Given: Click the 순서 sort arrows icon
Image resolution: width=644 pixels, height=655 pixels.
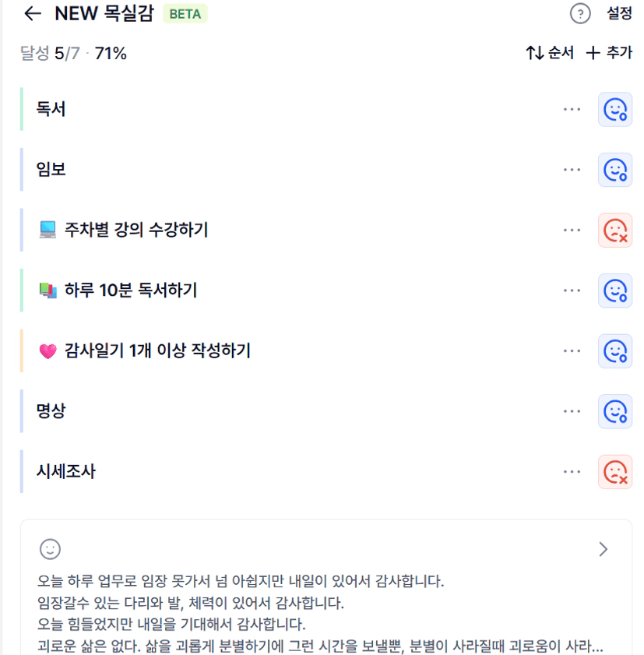Looking at the screenshot, I should tap(534, 53).
